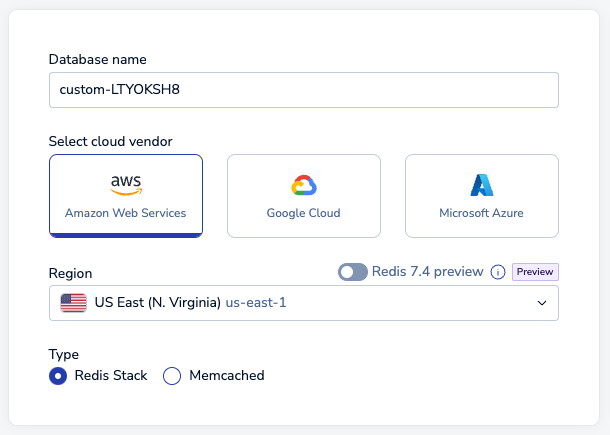Click the Redis Stack label text
Viewport: 610px width, 435px height.
(111, 375)
